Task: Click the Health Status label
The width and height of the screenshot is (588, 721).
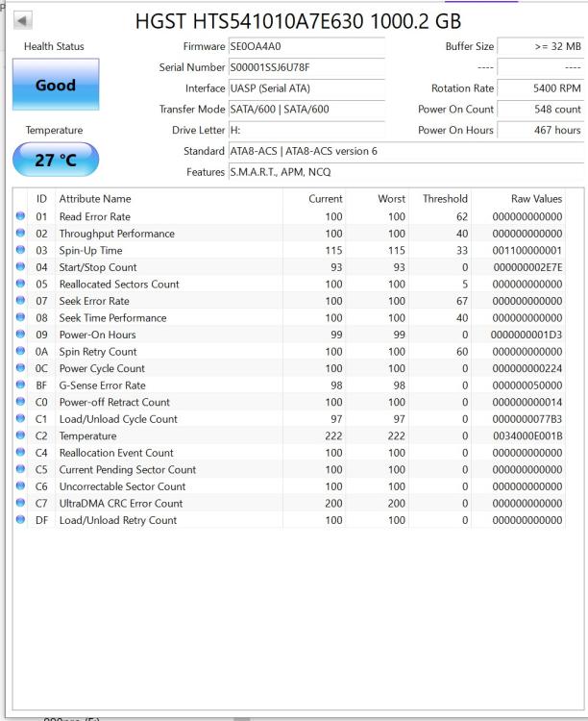Action: (54, 46)
